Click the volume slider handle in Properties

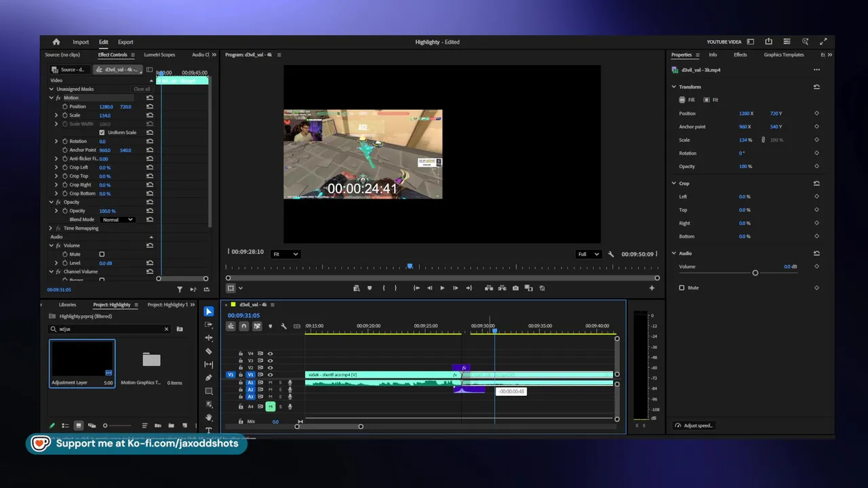755,272
